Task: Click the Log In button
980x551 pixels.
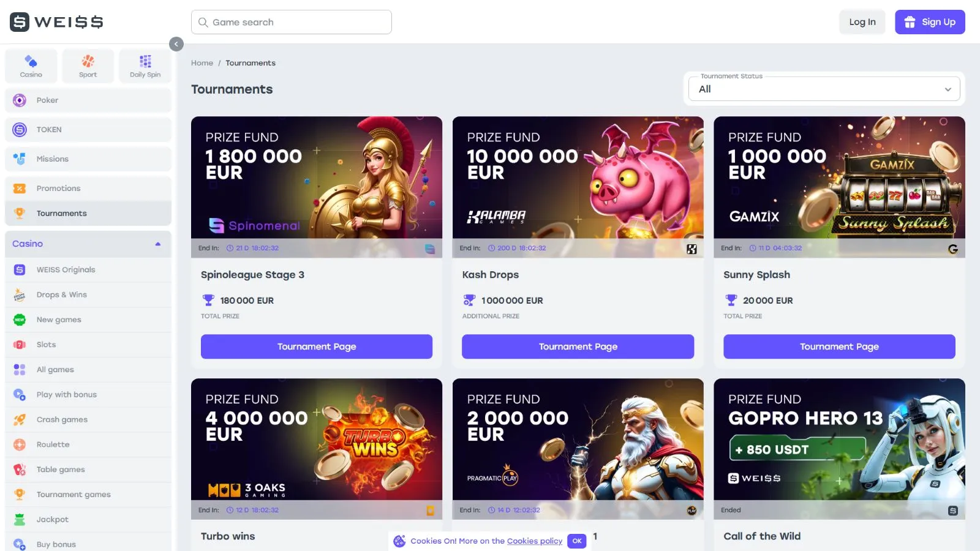Action: coord(862,22)
